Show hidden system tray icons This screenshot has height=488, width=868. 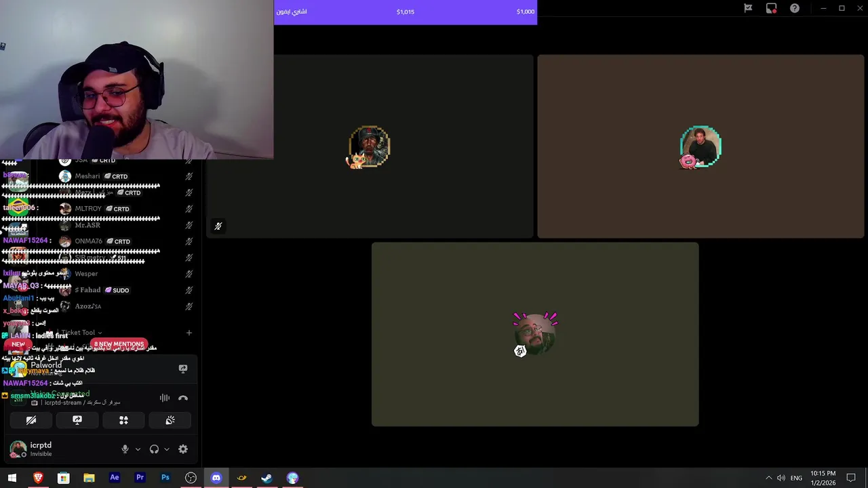click(x=768, y=478)
